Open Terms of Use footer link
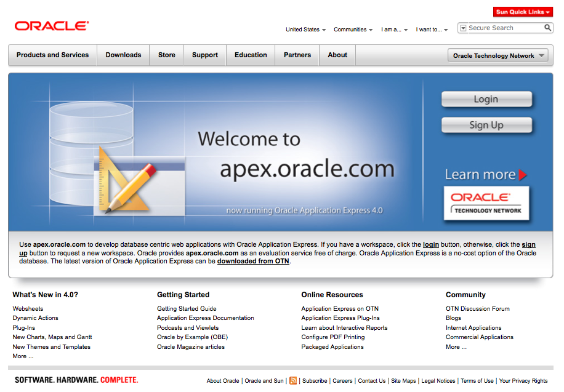 (x=477, y=380)
